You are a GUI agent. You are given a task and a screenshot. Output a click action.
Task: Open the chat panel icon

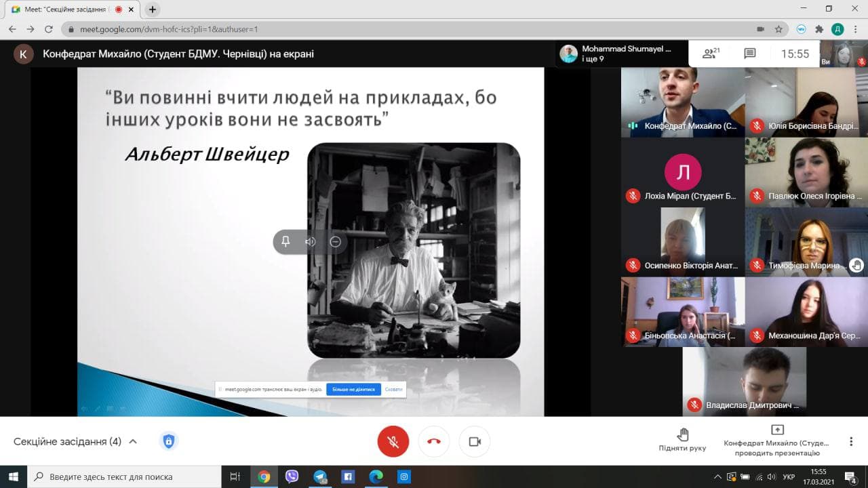749,54
